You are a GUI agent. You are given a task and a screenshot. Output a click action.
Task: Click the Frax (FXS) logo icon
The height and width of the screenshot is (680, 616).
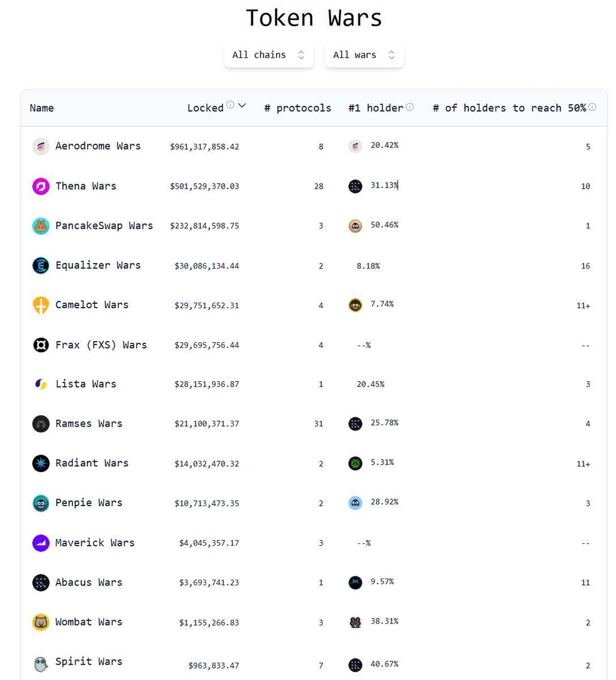(40, 345)
